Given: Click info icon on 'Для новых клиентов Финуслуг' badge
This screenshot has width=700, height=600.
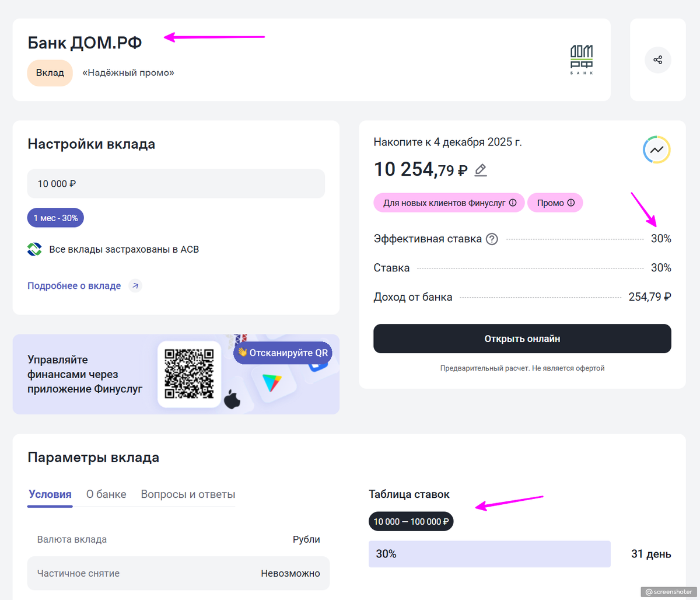Looking at the screenshot, I should (513, 203).
